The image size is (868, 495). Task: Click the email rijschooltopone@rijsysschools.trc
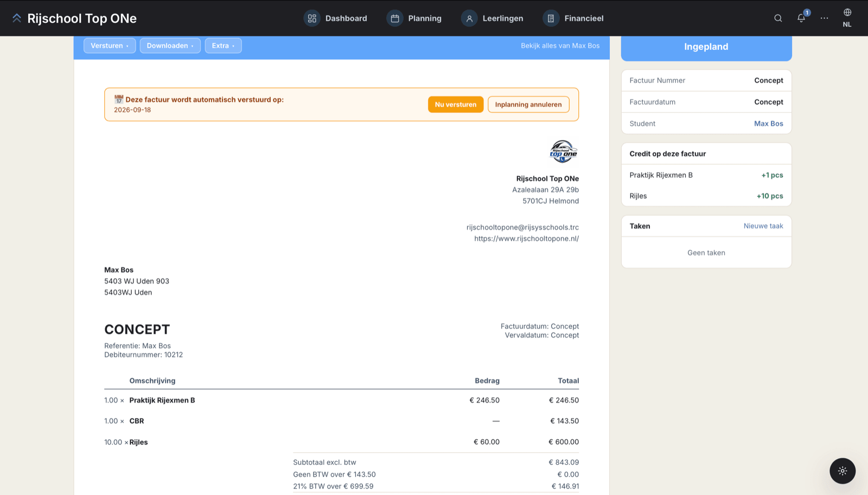522,227
